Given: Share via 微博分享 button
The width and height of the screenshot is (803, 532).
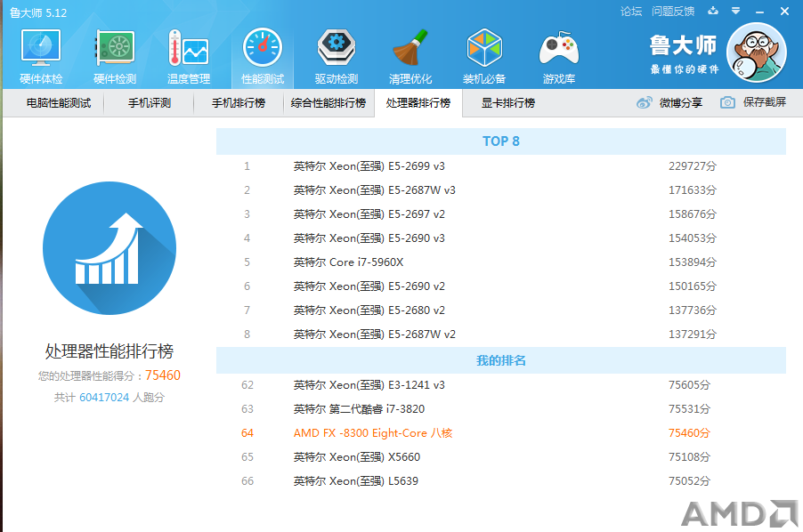Looking at the screenshot, I should coord(669,103).
